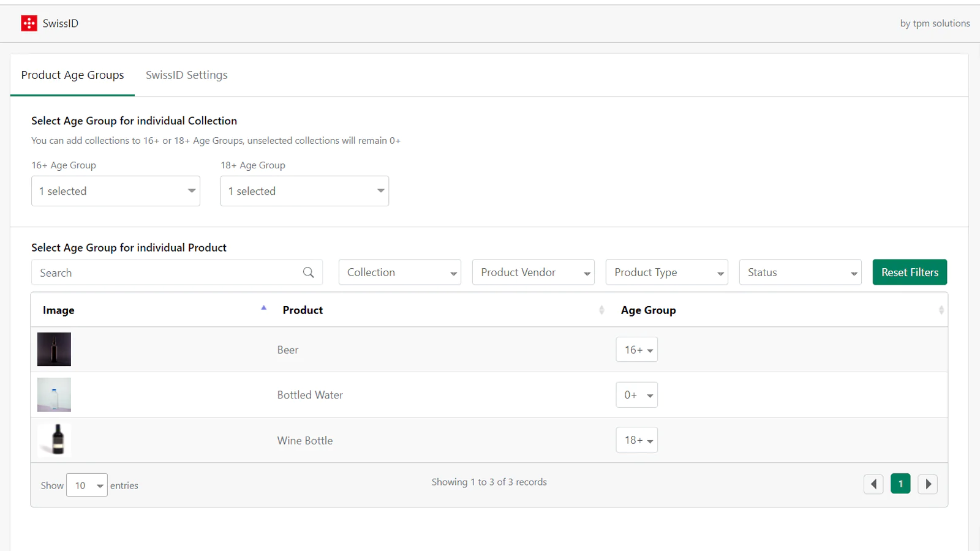Image resolution: width=980 pixels, height=551 pixels.
Task: Click the search magnifier icon
Action: pos(308,272)
